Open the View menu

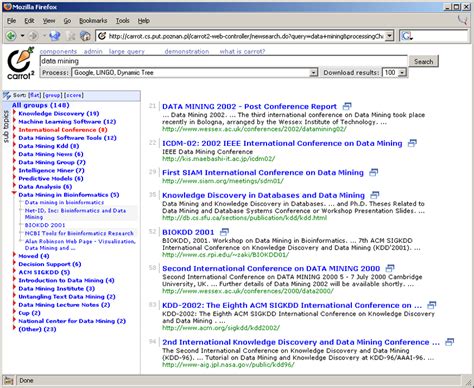(49, 21)
